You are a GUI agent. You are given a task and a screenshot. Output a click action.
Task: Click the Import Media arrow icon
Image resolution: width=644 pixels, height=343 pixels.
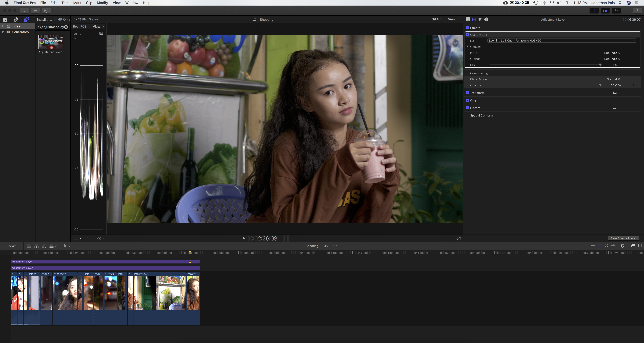pyautogui.click(x=24, y=10)
